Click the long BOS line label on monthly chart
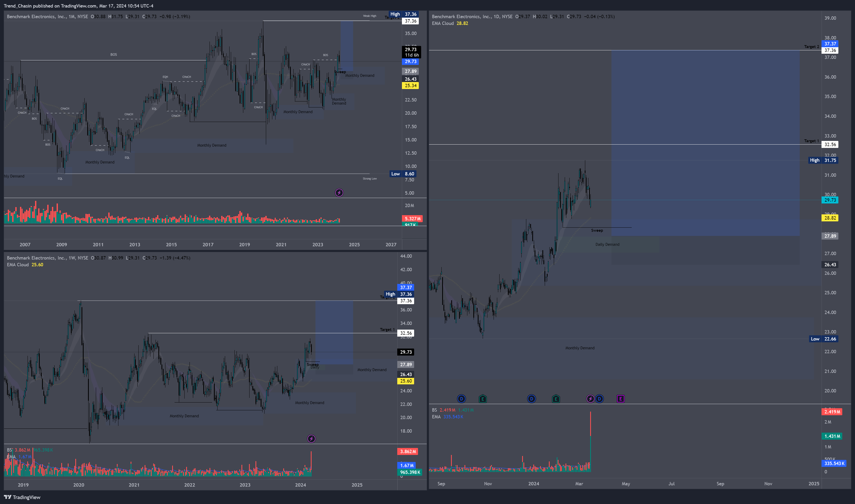The image size is (855, 504). [113, 55]
